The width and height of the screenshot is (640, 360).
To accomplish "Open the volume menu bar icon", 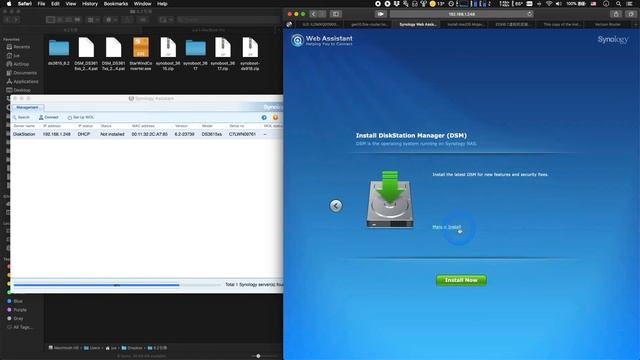I will point(558,4).
